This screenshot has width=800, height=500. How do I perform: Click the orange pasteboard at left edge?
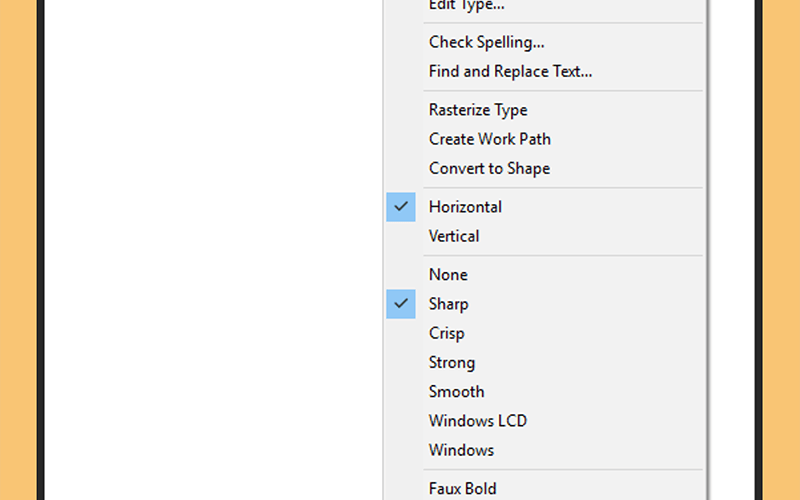click(x=18, y=250)
